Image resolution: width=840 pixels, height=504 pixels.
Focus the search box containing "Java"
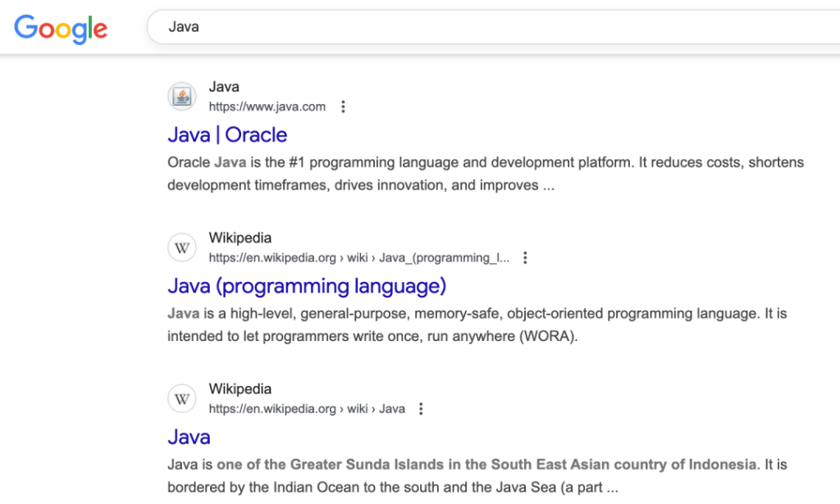pyautogui.click(x=492, y=27)
